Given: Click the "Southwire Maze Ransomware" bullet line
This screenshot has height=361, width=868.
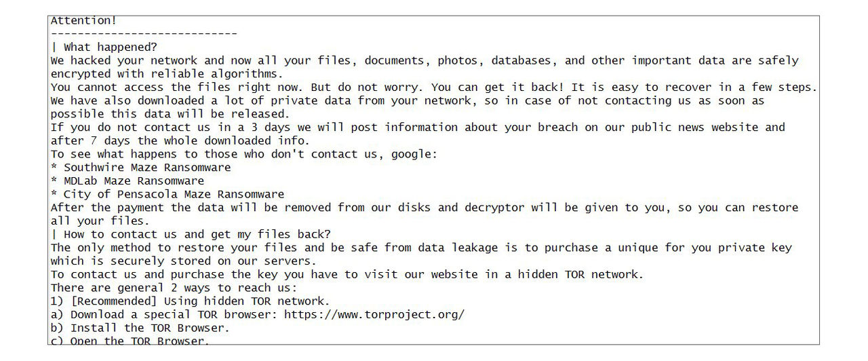Looking at the screenshot, I should point(141,168).
